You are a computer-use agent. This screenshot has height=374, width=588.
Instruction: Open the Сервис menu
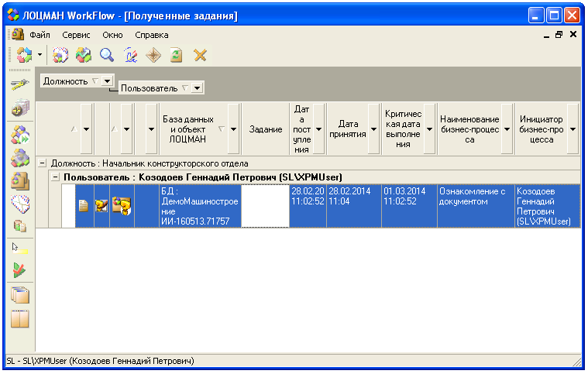[x=76, y=35]
